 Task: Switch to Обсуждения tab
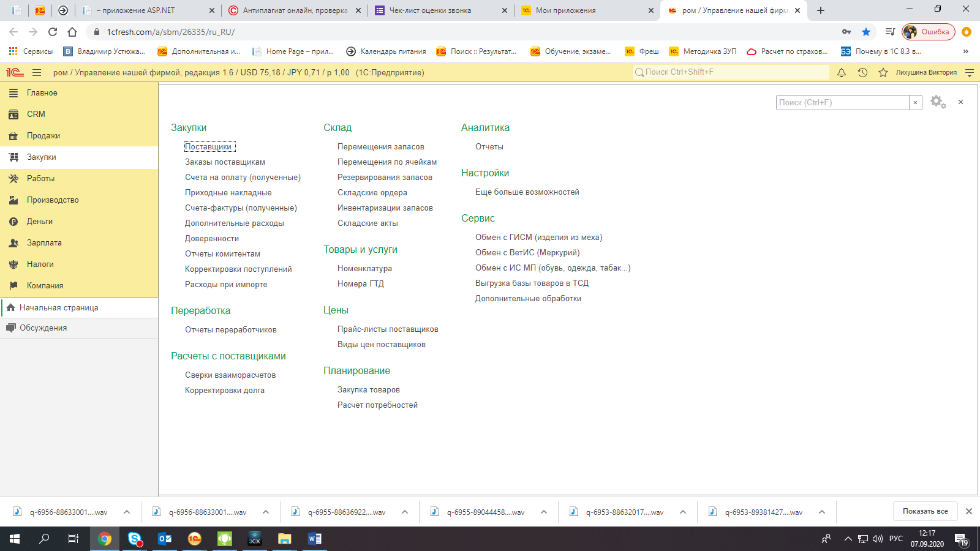coord(79,328)
